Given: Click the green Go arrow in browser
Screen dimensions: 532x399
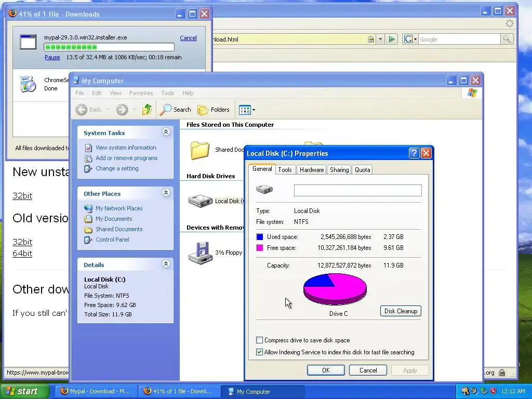Looking at the screenshot, I should coord(392,39).
